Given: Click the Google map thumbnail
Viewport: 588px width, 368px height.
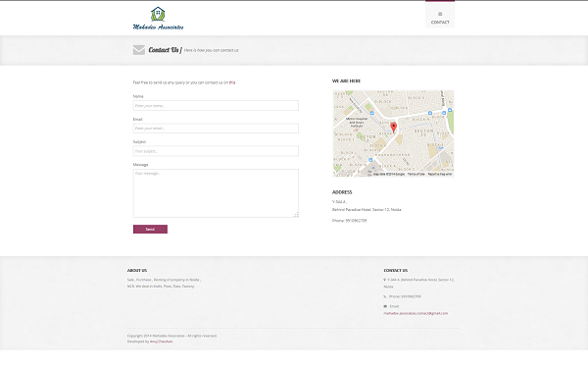Looking at the screenshot, I should (x=393, y=133).
